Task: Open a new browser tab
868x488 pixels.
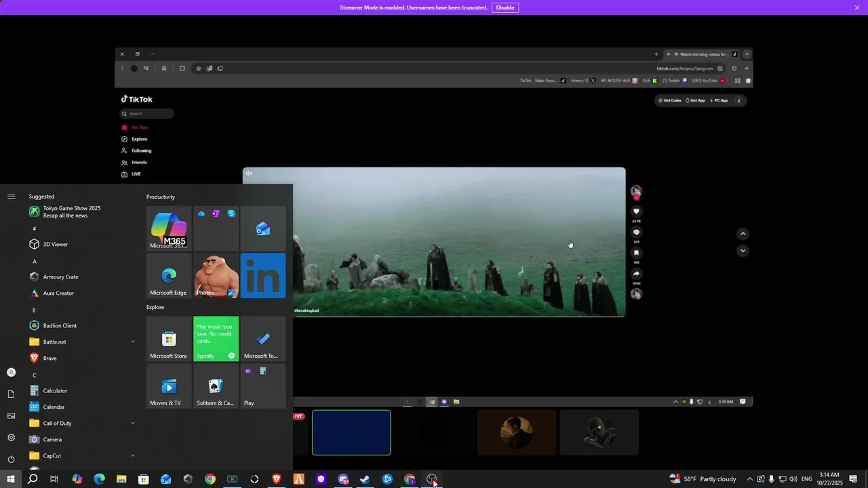Action: click(x=656, y=54)
